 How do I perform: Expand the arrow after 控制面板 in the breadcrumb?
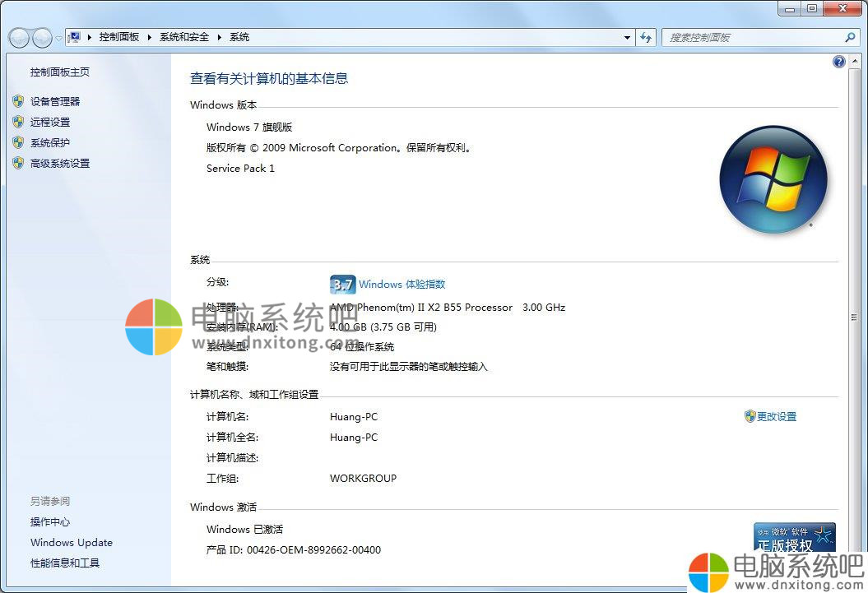click(x=149, y=37)
